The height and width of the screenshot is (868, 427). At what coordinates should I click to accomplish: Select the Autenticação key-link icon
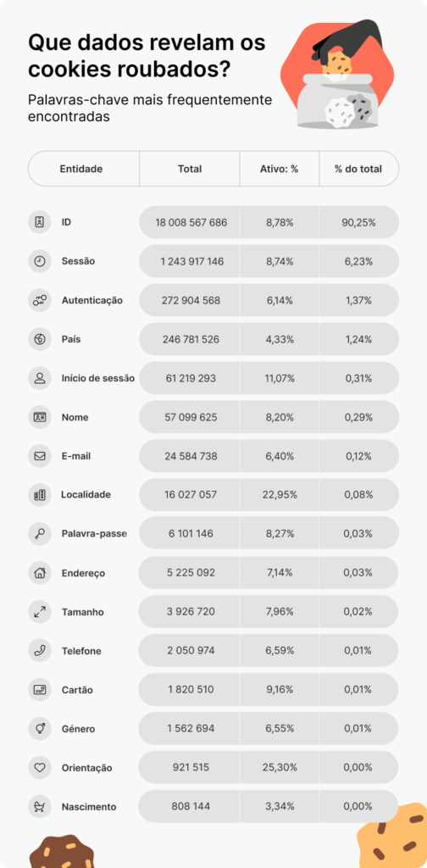click(x=39, y=300)
